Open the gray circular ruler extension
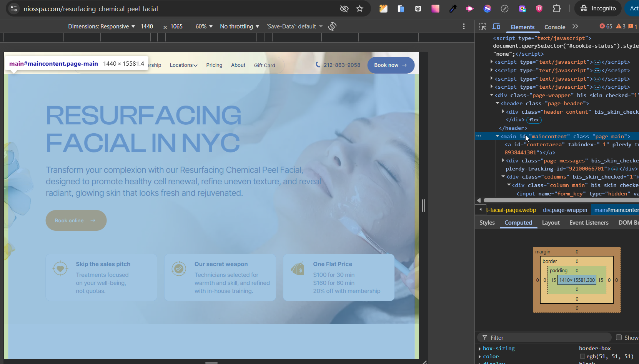Viewport: 639px width, 364px height. [x=504, y=8]
